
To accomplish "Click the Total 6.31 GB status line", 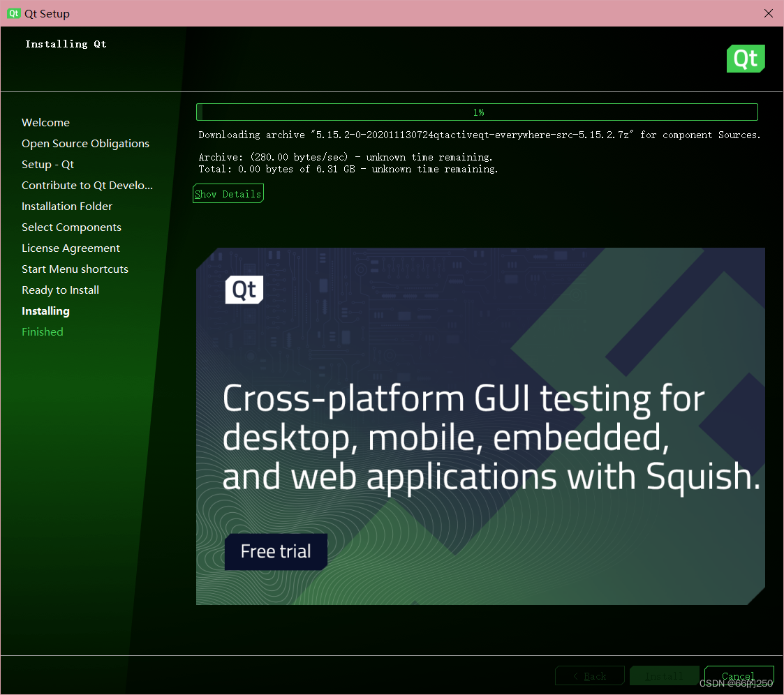I will click(x=348, y=169).
